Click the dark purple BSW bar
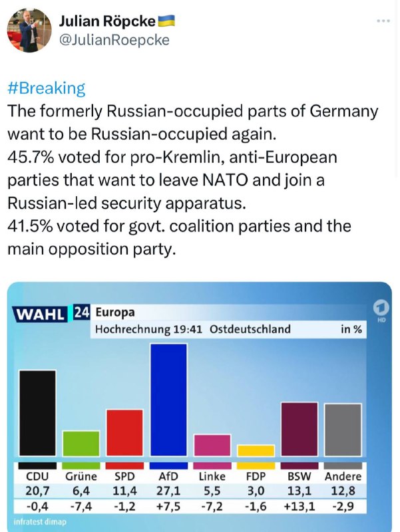Viewport: 400px width, 532px height. [x=300, y=429]
